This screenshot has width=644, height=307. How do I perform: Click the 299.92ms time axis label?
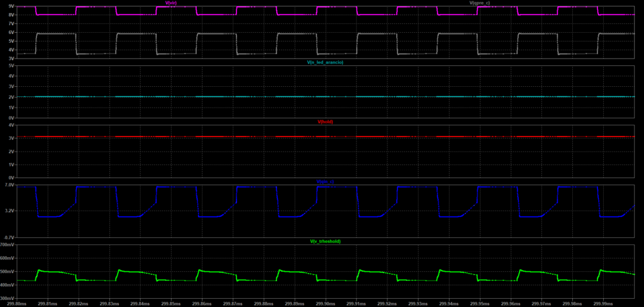[387, 304]
